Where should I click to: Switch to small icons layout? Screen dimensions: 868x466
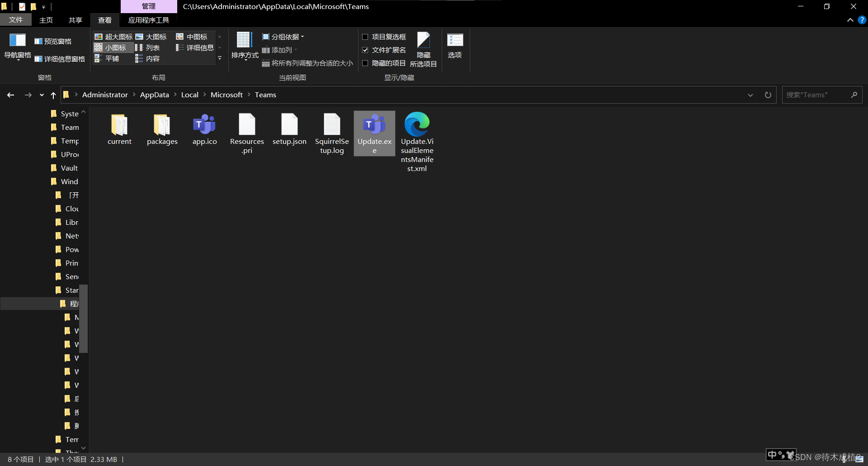tap(113, 48)
